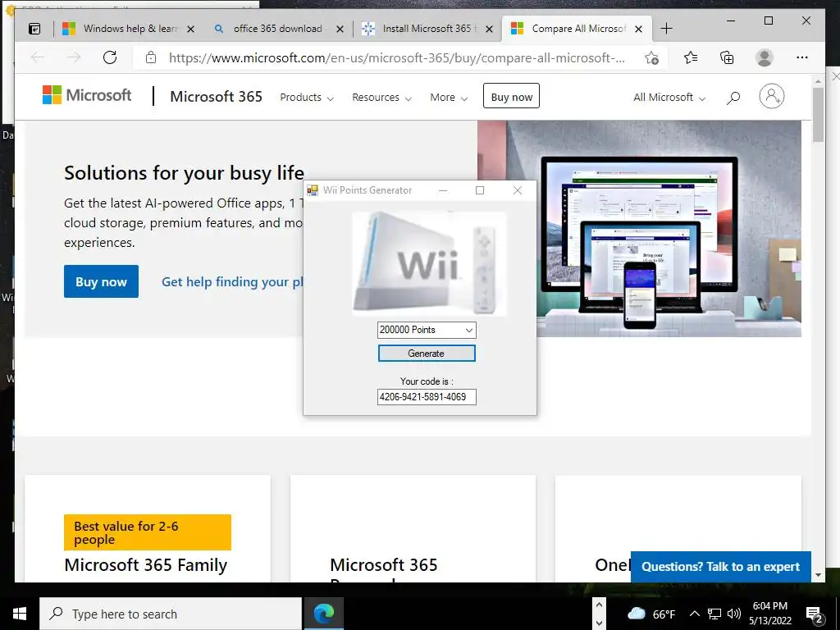The width and height of the screenshot is (840, 630).
Task: Open the Edge tab actions menu icon
Action: (34, 29)
